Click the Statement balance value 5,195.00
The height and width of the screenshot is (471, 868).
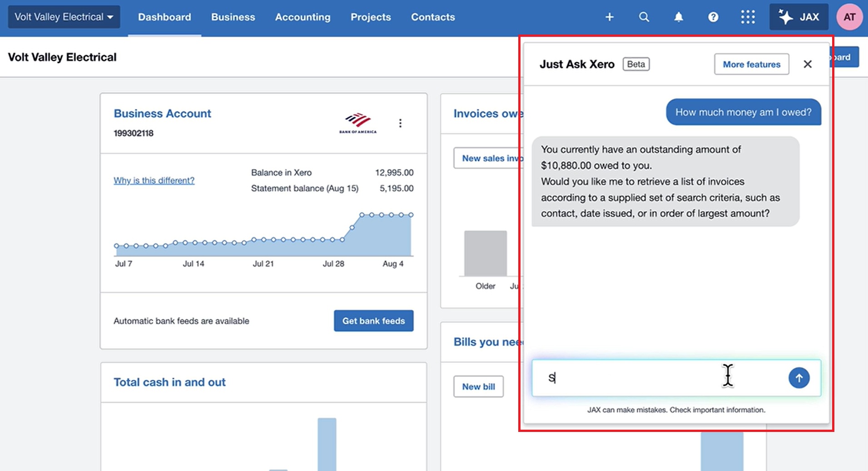click(x=397, y=188)
